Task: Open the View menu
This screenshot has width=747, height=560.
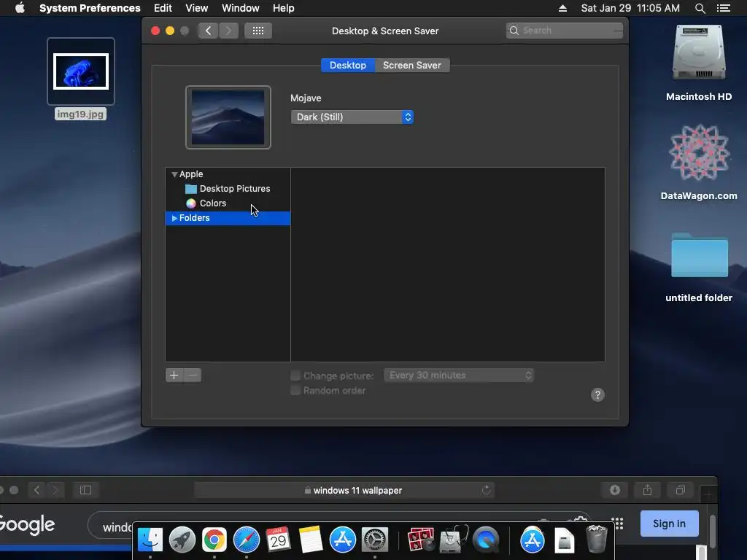Action: (197, 8)
